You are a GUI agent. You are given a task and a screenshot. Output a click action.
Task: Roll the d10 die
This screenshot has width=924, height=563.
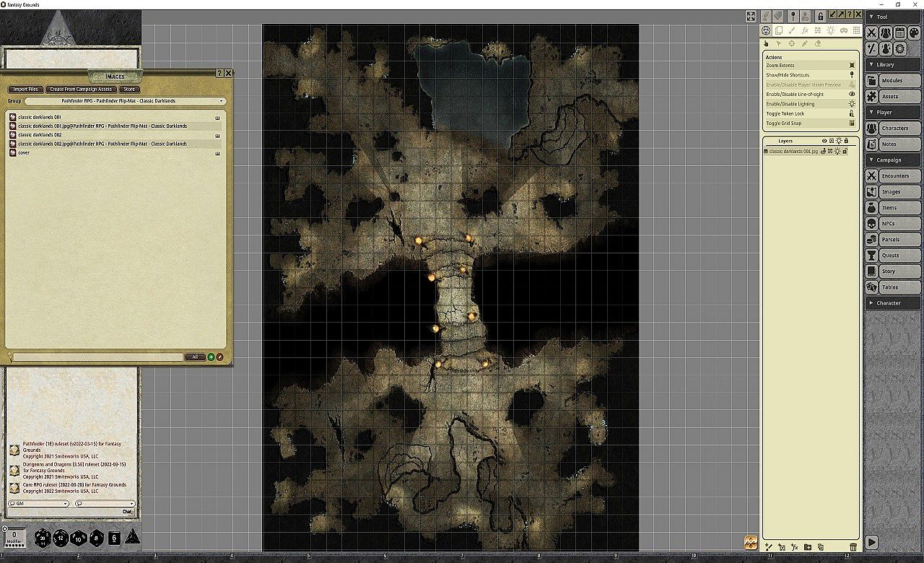click(79, 538)
